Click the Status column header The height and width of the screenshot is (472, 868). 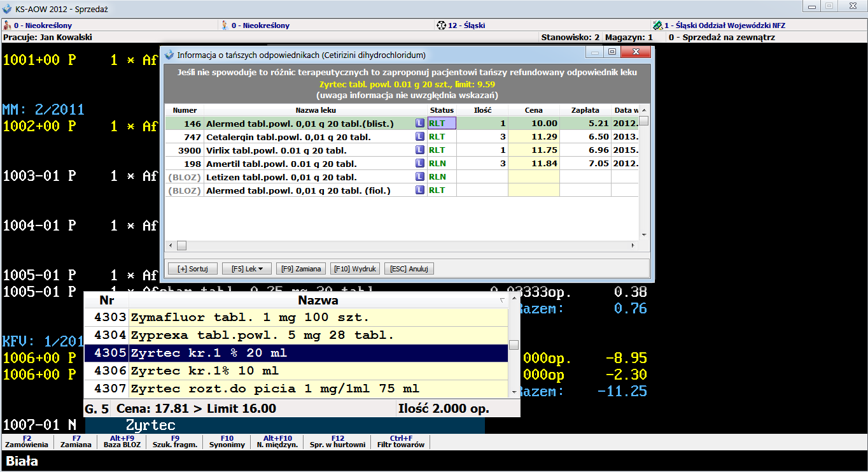(442, 110)
